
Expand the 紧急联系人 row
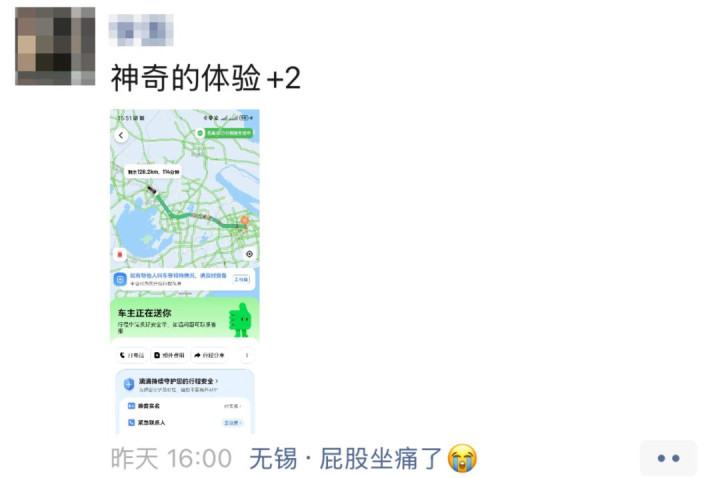186,422
